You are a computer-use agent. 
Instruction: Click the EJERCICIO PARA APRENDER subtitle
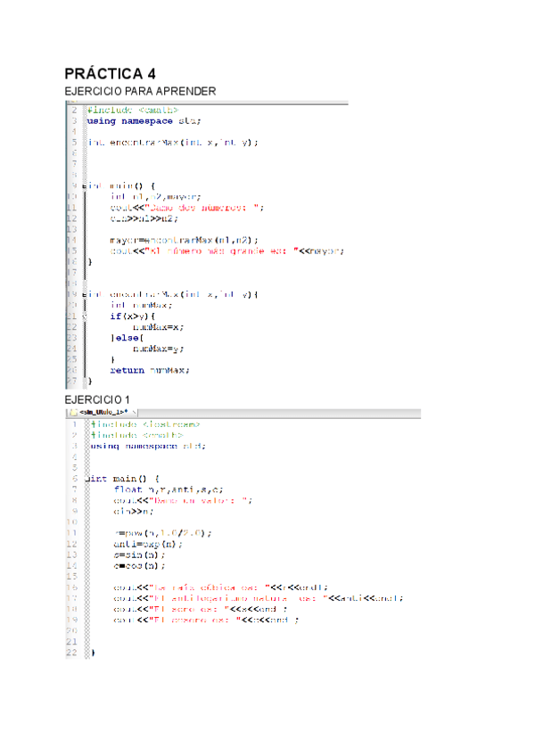[140, 91]
